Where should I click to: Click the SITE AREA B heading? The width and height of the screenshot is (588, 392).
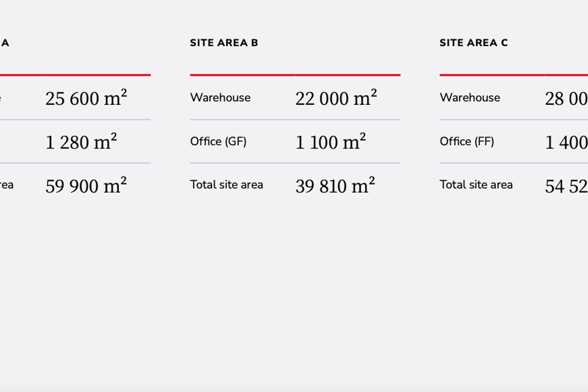coord(224,43)
